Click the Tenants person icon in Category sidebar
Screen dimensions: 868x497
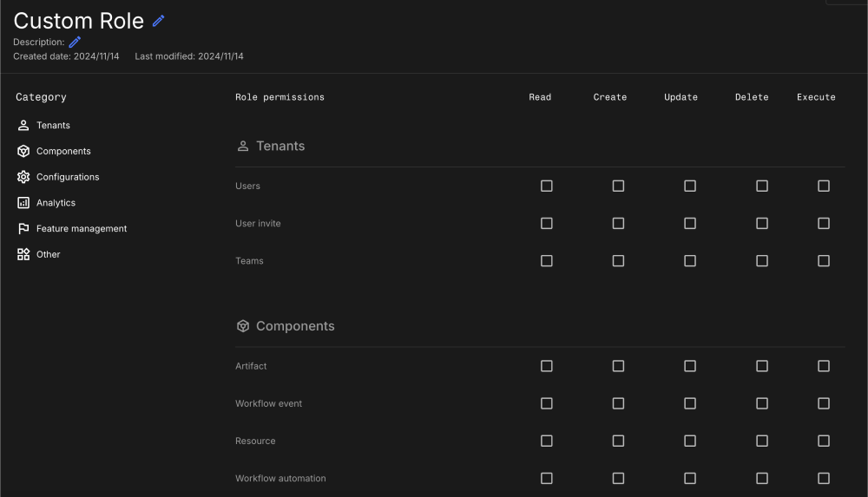23,125
